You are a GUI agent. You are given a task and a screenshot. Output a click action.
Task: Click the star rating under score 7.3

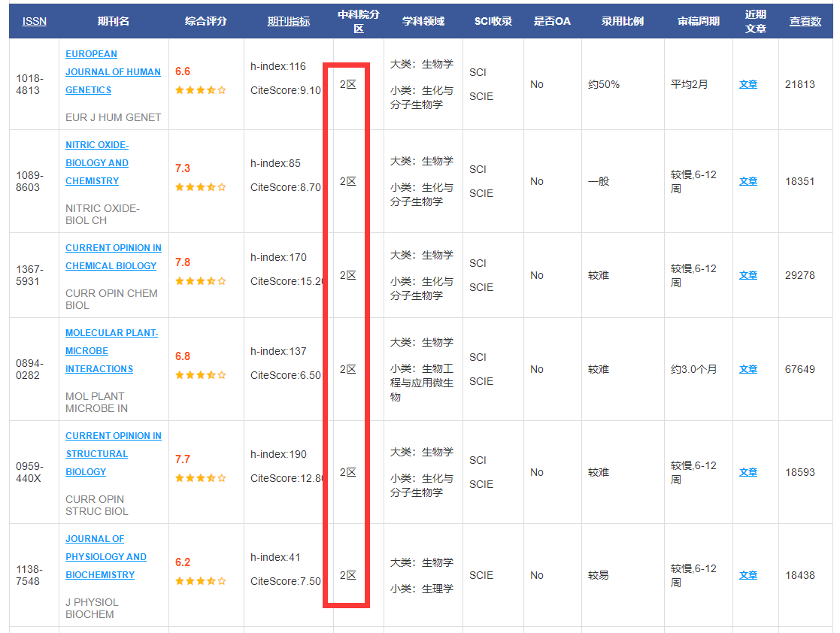200,187
